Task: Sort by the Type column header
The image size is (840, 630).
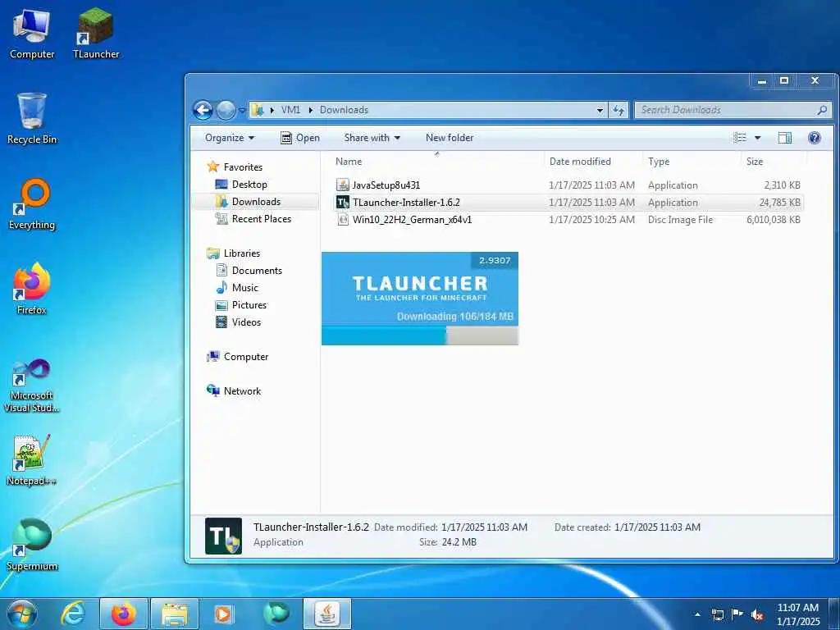Action: click(659, 162)
